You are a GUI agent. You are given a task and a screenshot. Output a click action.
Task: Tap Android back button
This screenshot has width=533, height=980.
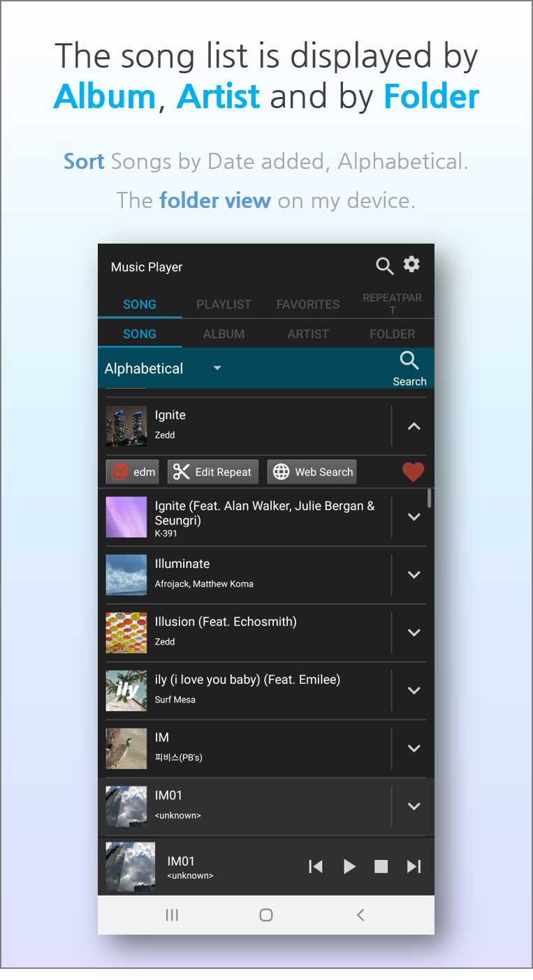(360, 915)
